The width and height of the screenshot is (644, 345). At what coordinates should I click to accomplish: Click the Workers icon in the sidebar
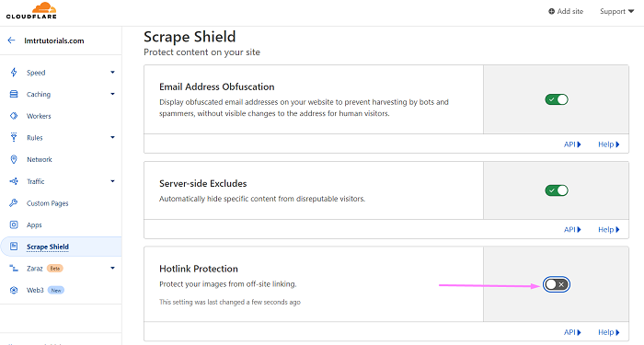(14, 116)
